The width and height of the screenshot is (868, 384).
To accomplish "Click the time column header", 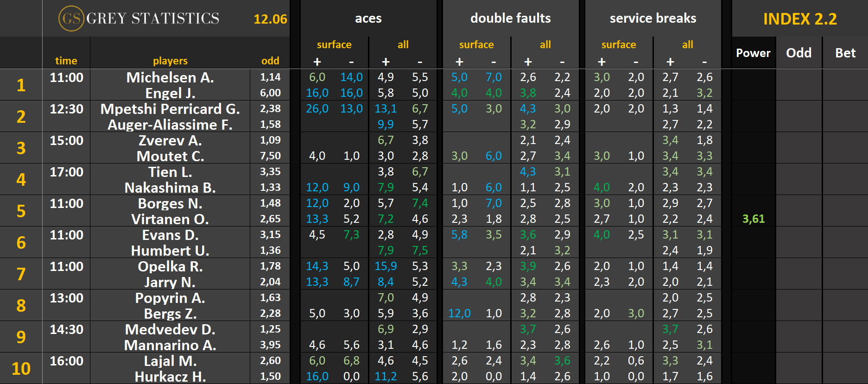I will [x=66, y=61].
